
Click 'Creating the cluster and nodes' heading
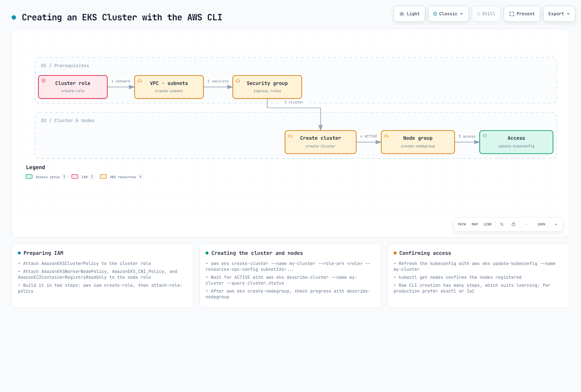tap(257, 253)
